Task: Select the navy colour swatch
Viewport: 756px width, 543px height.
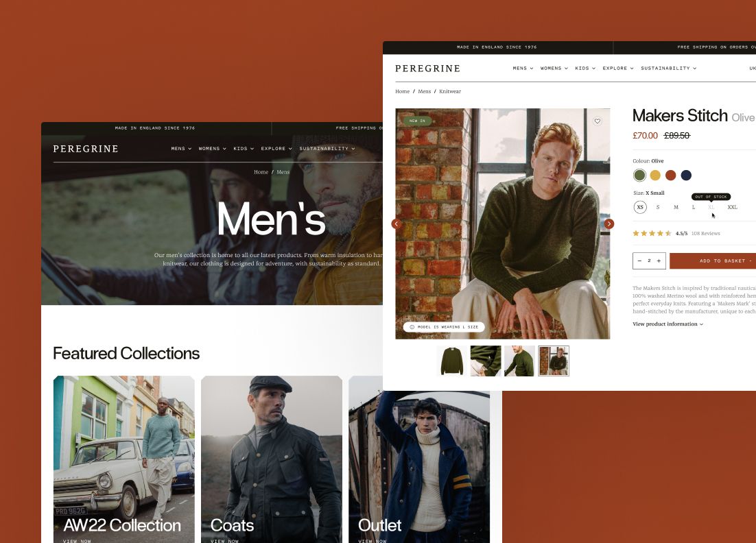Action: click(x=686, y=175)
